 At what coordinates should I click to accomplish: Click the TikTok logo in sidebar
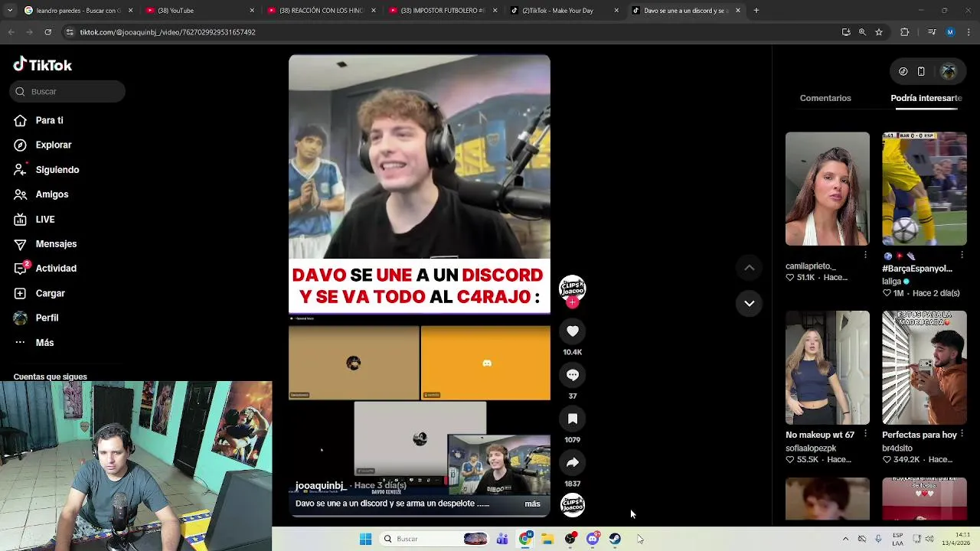coord(42,65)
